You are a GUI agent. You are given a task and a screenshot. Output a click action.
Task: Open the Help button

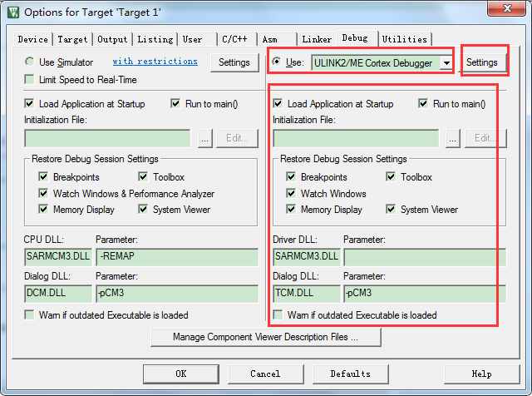[x=482, y=374]
